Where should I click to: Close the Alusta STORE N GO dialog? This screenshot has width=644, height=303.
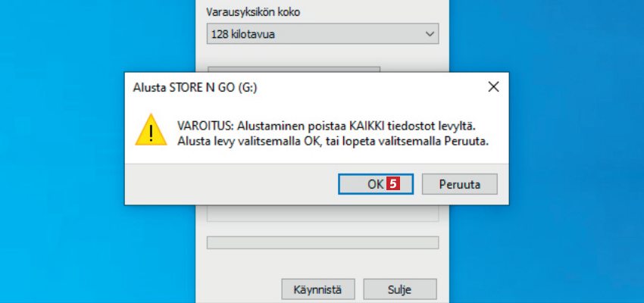[493, 87]
